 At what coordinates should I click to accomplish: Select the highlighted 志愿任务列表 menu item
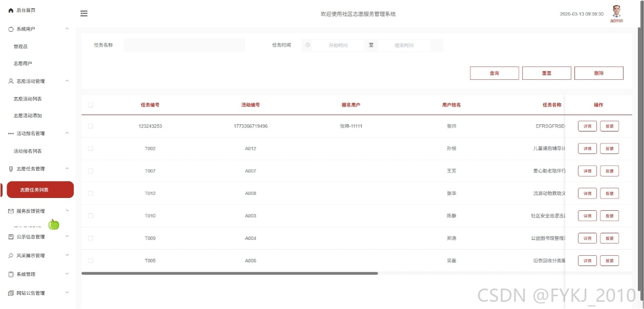click(x=40, y=190)
